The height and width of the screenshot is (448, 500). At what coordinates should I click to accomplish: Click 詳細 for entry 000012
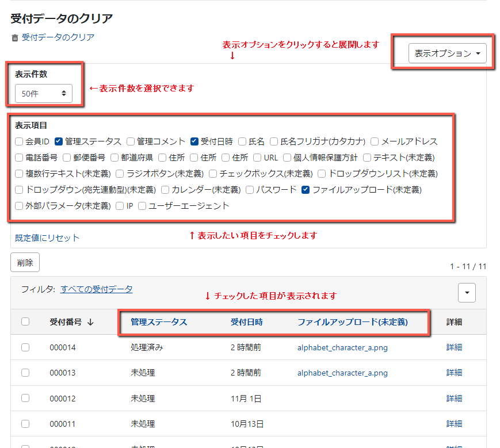[x=454, y=398]
